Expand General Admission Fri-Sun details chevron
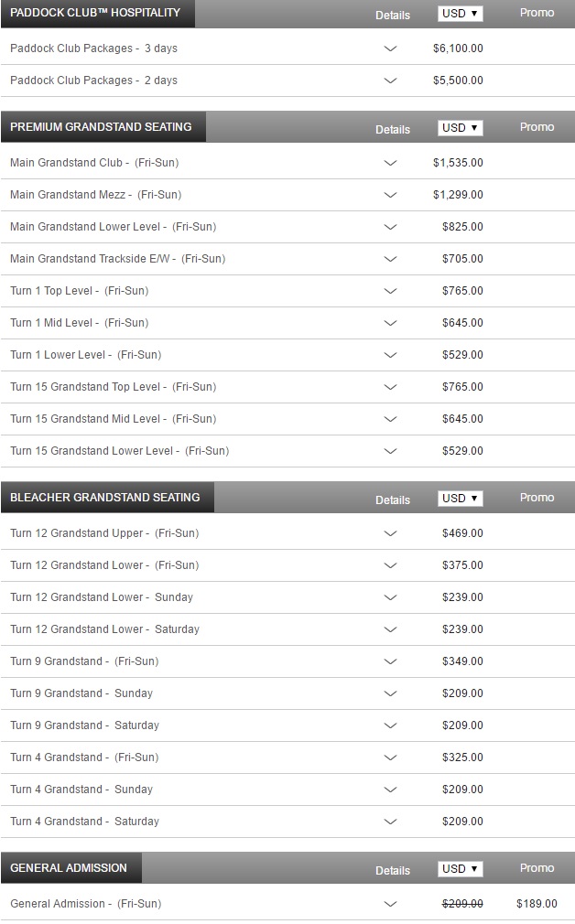 (390, 903)
